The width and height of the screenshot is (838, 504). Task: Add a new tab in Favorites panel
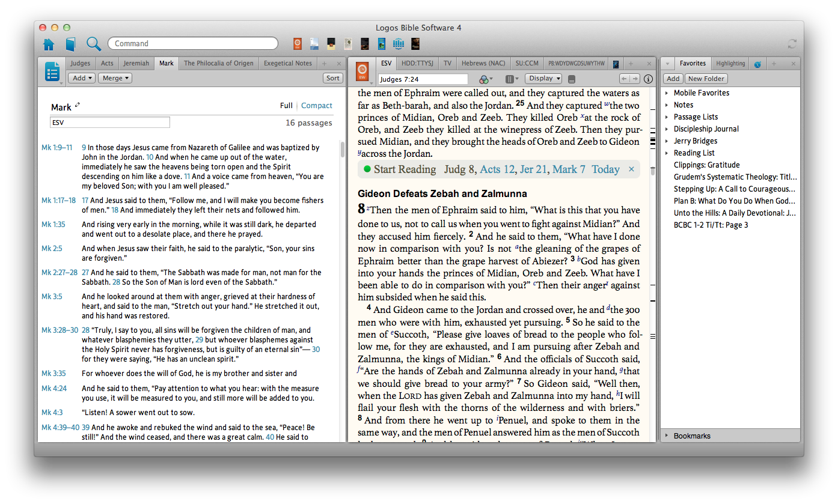[774, 63]
